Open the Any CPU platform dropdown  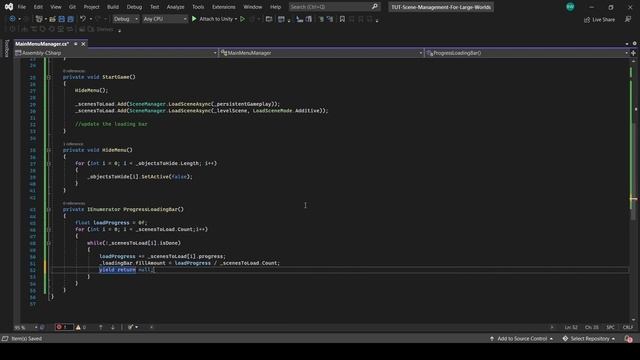164,19
